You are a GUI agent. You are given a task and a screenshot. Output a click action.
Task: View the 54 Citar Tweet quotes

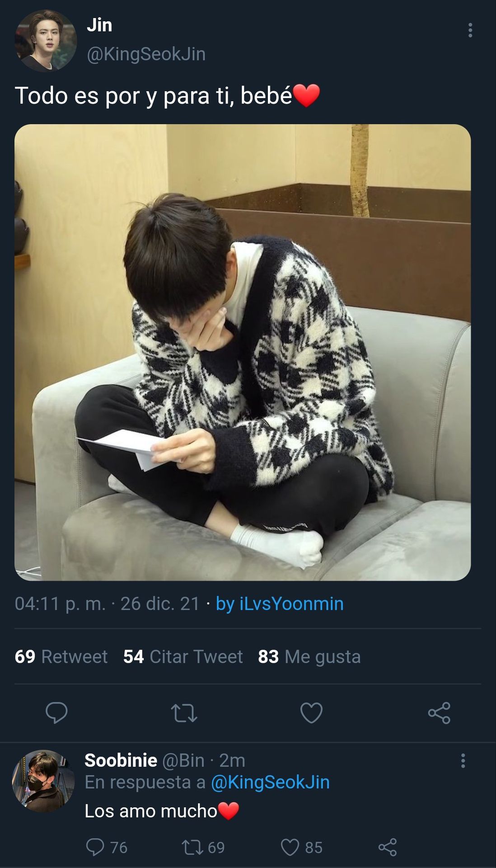coord(183,656)
